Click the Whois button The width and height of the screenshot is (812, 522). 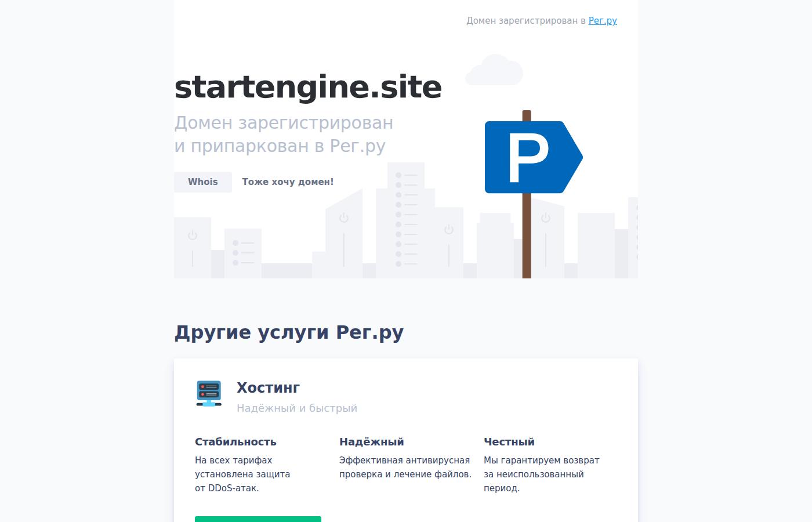pyautogui.click(x=203, y=182)
